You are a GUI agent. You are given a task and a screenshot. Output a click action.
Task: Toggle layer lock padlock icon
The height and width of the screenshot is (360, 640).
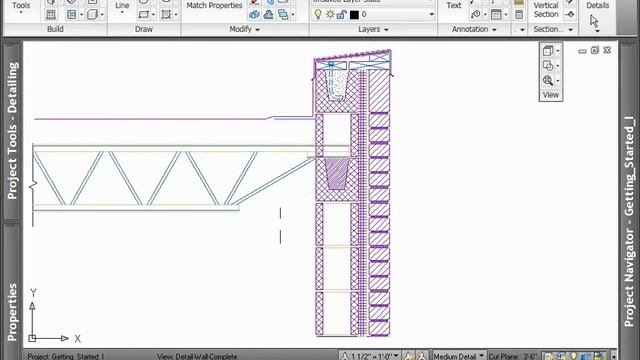point(342,15)
